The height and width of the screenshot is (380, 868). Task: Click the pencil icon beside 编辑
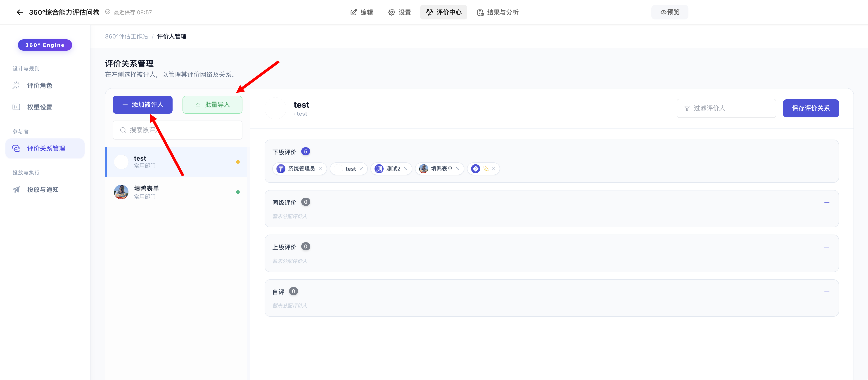pos(353,12)
